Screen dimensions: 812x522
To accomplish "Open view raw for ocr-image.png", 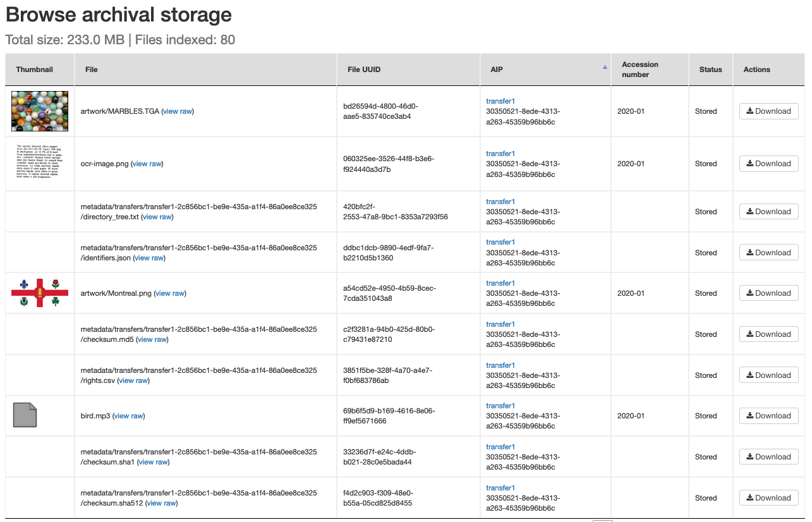I will point(147,163).
